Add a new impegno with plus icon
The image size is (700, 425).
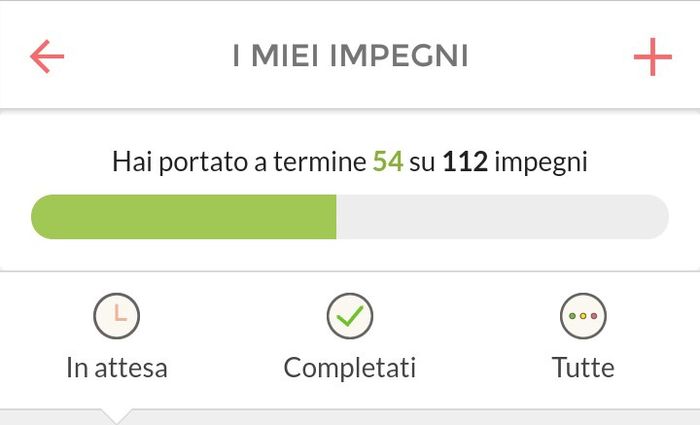(652, 57)
